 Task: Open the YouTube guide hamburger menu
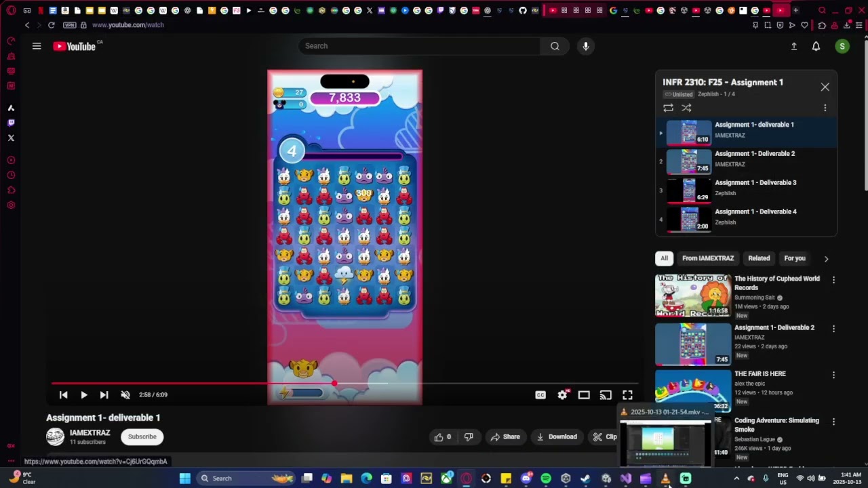37,46
